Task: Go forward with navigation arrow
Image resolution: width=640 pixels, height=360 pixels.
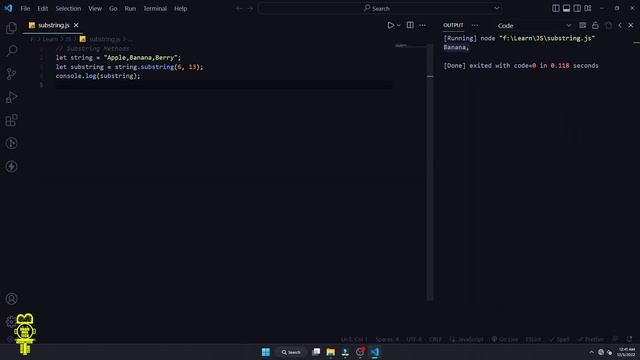Action: point(250,8)
